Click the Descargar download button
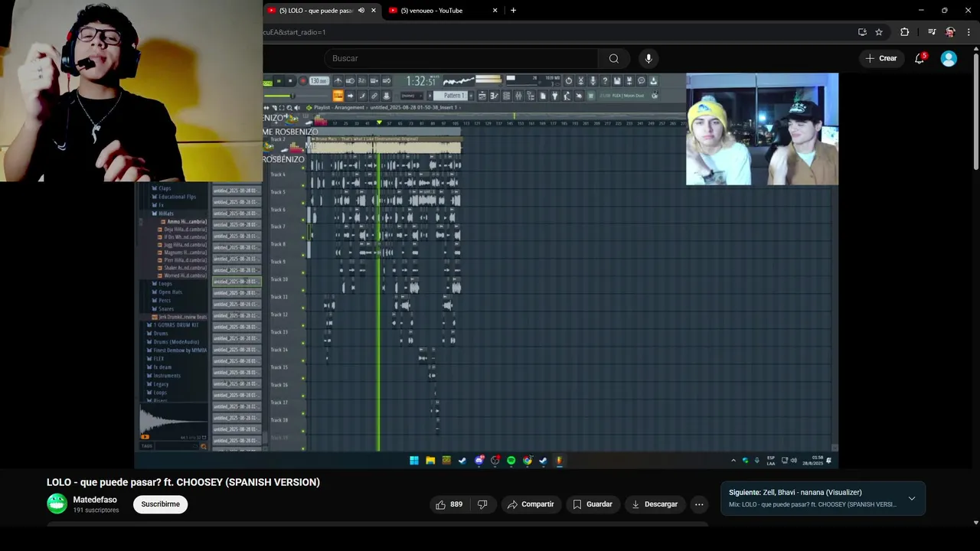980x551 pixels. coord(655,504)
